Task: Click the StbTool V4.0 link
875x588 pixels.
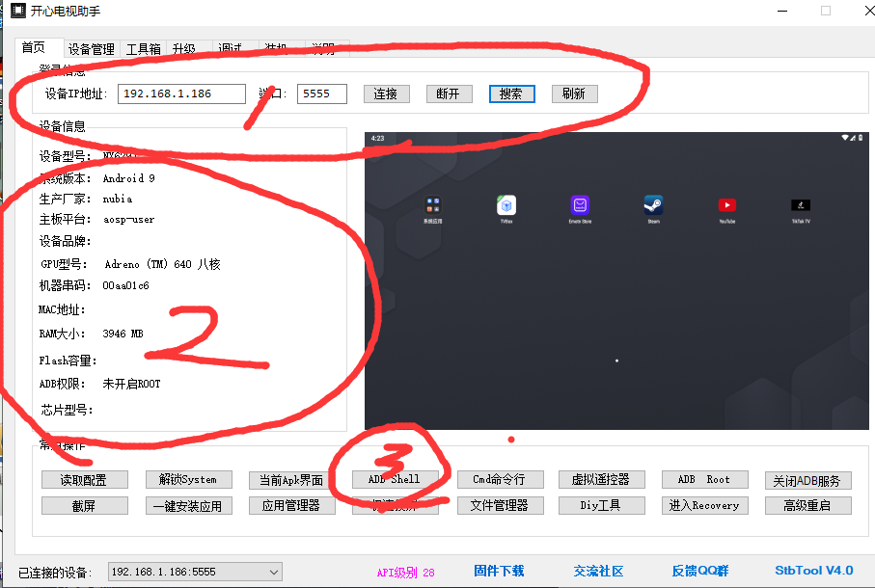Action: click(x=813, y=571)
